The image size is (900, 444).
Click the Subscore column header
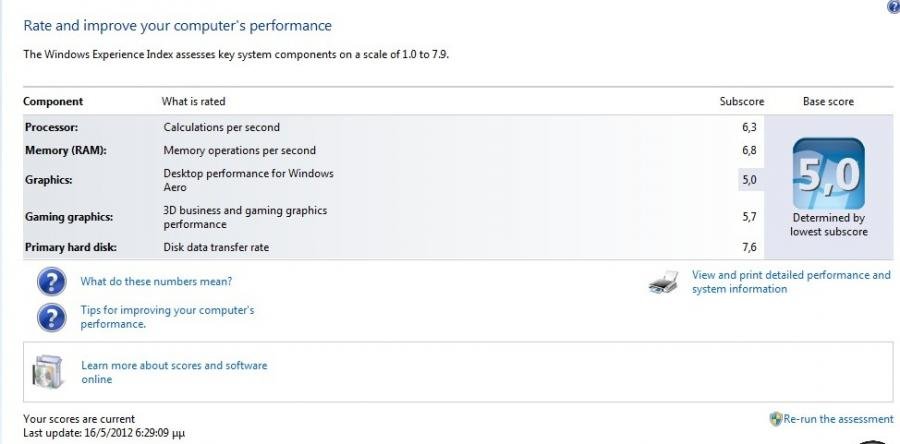click(x=741, y=102)
